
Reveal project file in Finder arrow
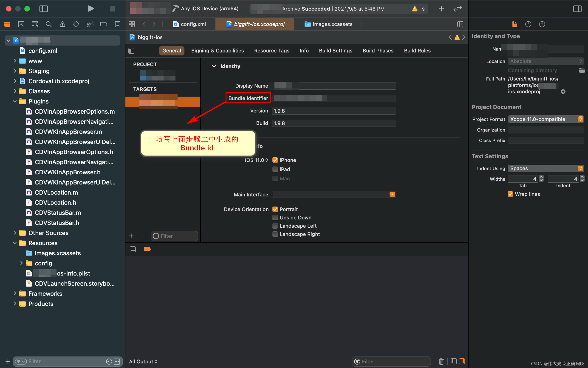click(x=563, y=92)
